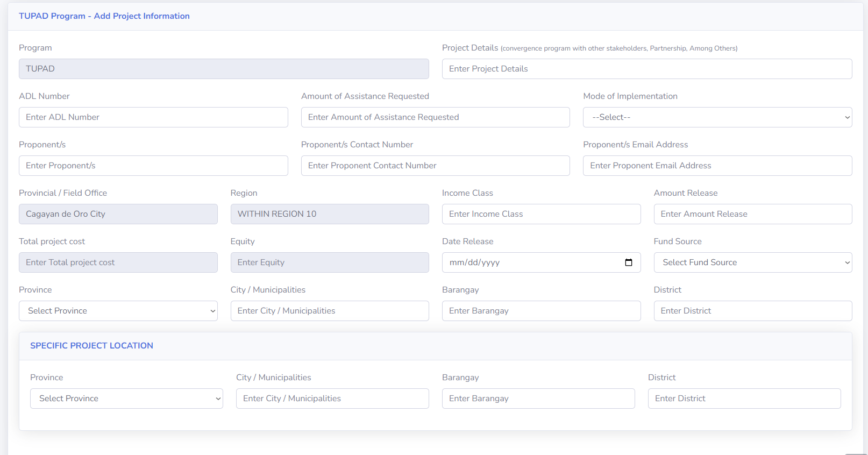Viewport: 868px width, 455px height.
Task: Open Mode of Implementation dropdown
Action: tap(717, 117)
